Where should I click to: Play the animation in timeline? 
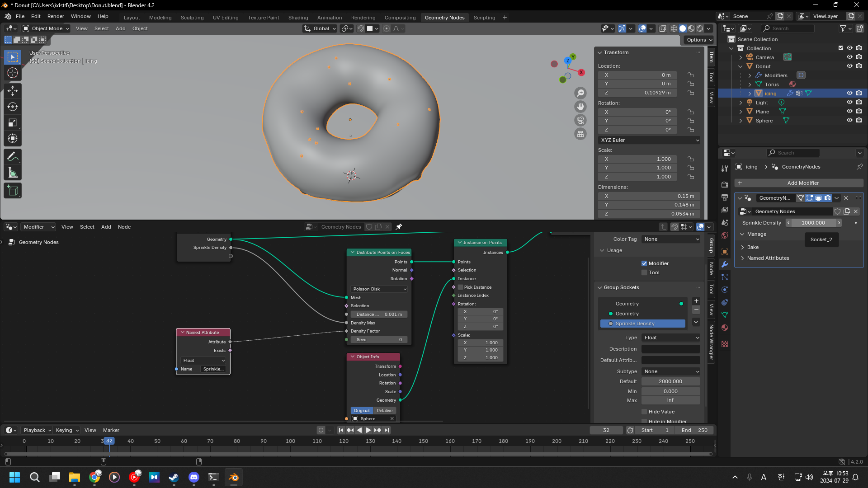(x=368, y=430)
